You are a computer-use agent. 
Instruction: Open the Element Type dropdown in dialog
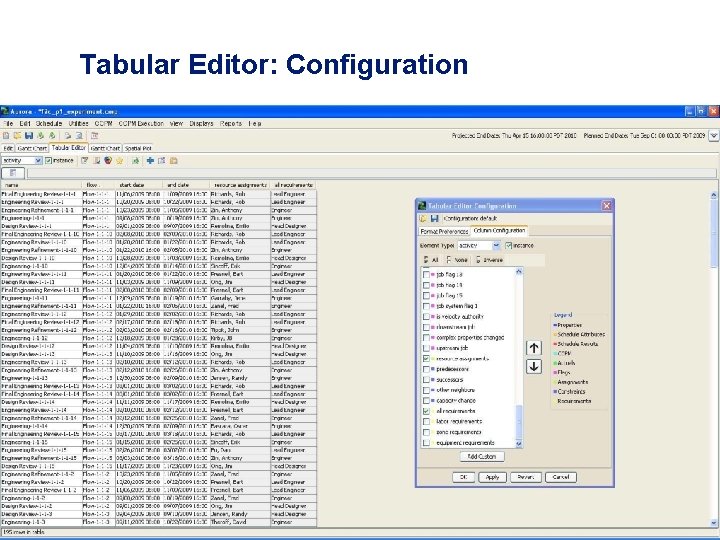[496, 246]
